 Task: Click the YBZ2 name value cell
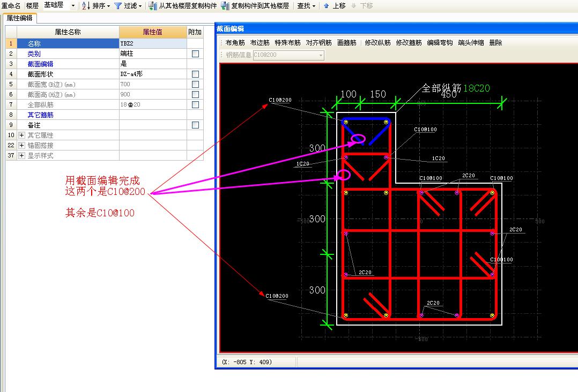[153, 43]
